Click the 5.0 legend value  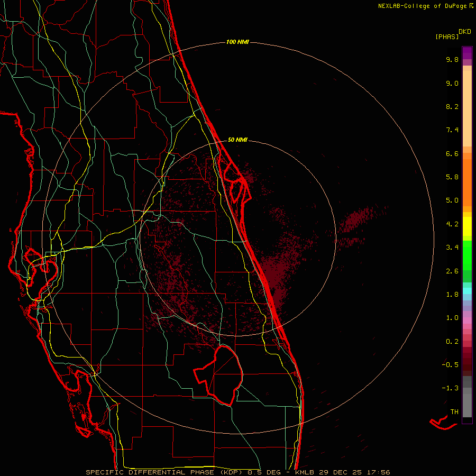(452, 200)
